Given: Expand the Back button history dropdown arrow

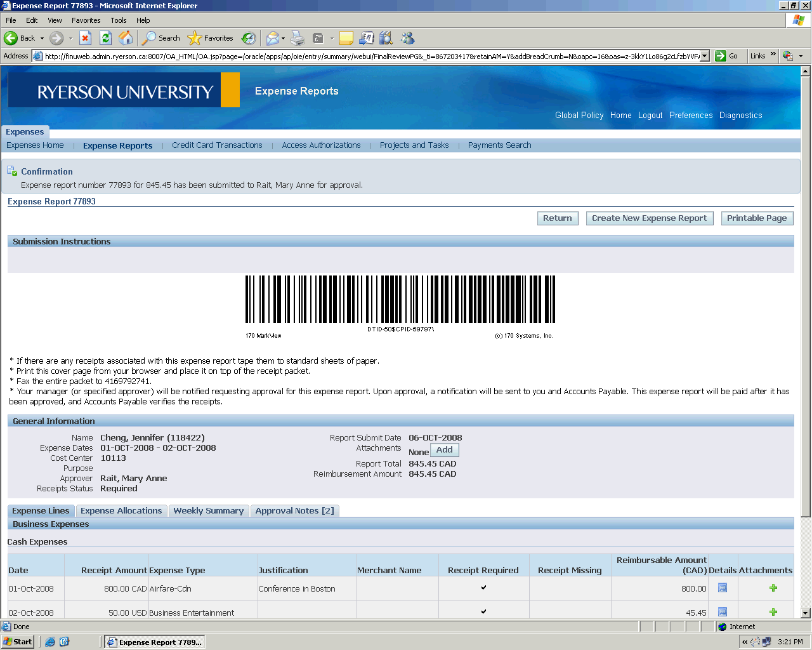Looking at the screenshot, I should (x=43, y=38).
